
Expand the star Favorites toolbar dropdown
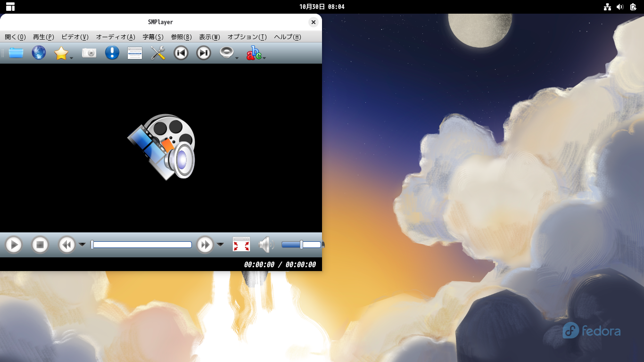point(71,58)
